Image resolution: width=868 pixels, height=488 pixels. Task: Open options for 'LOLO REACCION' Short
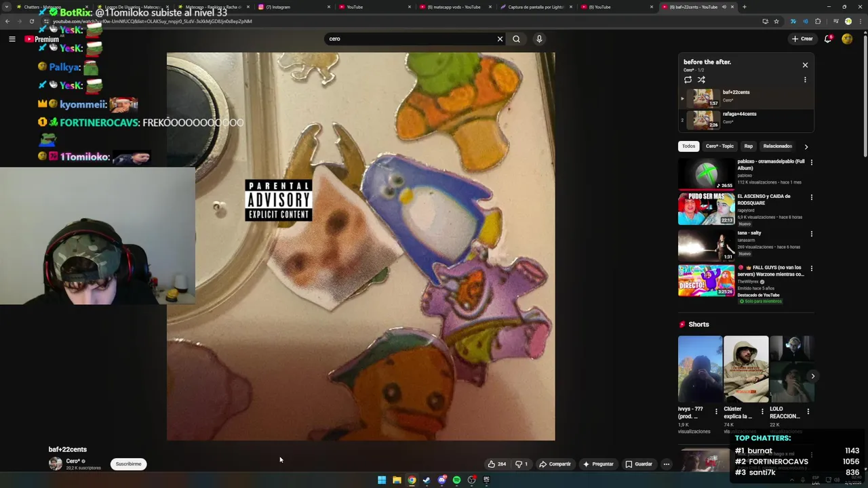coord(808,411)
